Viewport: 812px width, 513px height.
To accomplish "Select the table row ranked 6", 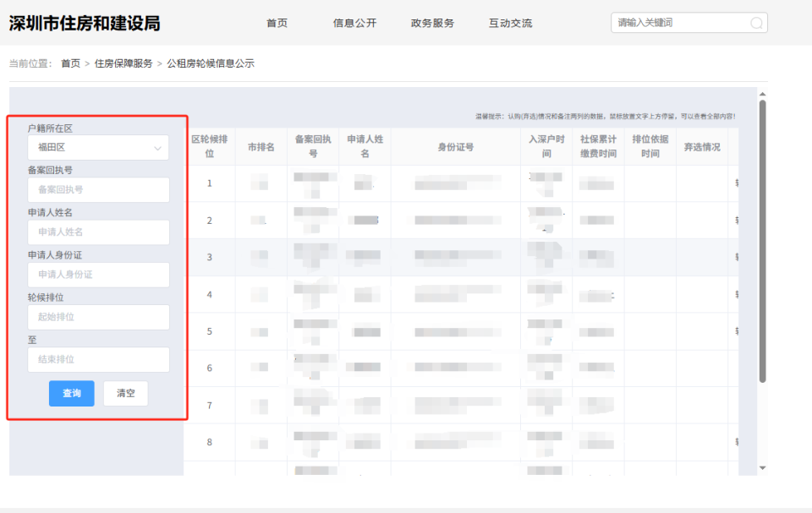I will (461, 368).
